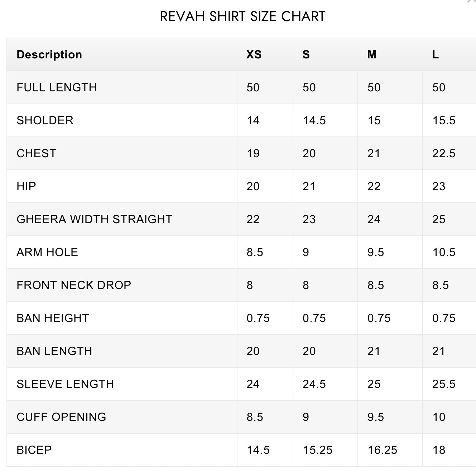
Task: Click the FULL LENGTH row label
Action: [x=57, y=87]
